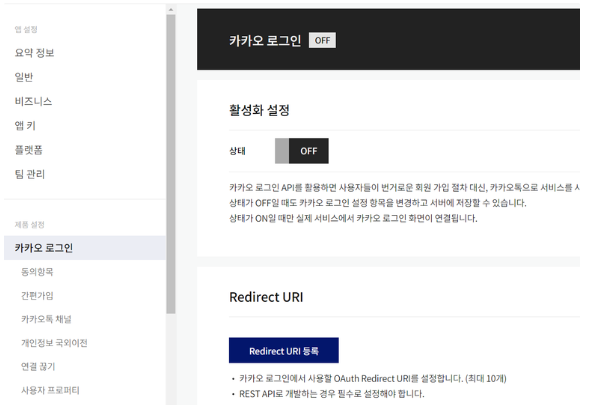Open the 연결 끊기 submenu
The width and height of the screenshot is (601, 405).
click(x=38, y=366)
